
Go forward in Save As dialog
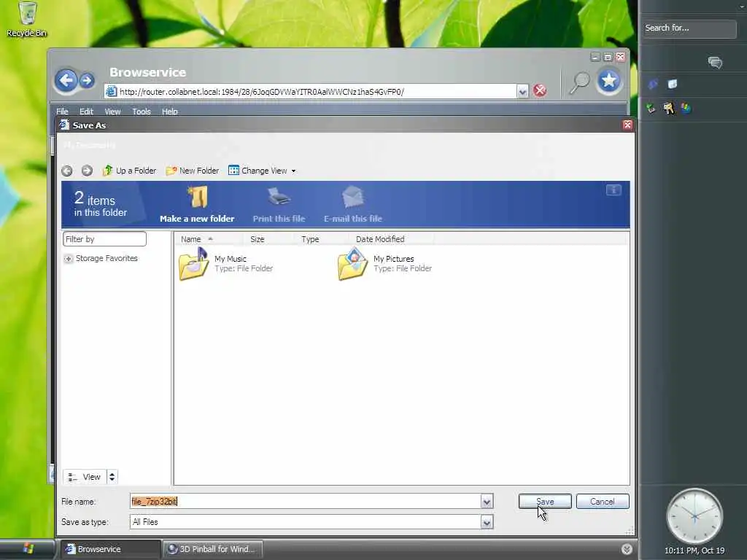point(87,171)
